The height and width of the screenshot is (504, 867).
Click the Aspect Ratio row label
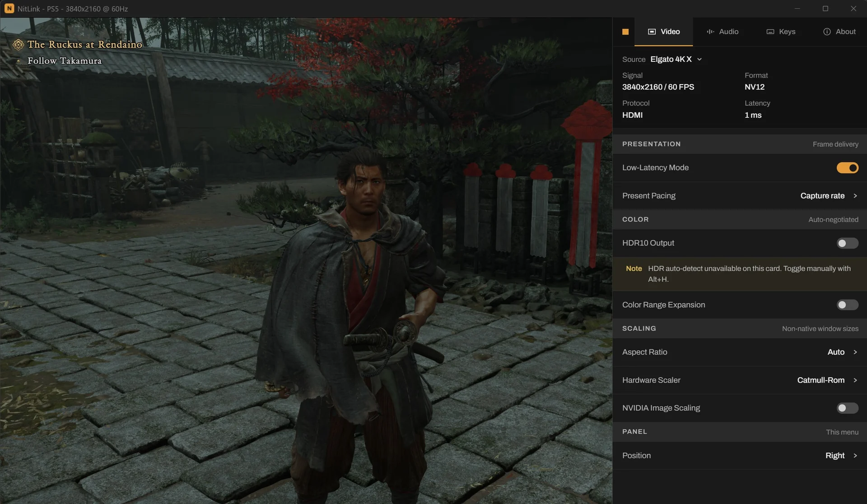(644, 352)
